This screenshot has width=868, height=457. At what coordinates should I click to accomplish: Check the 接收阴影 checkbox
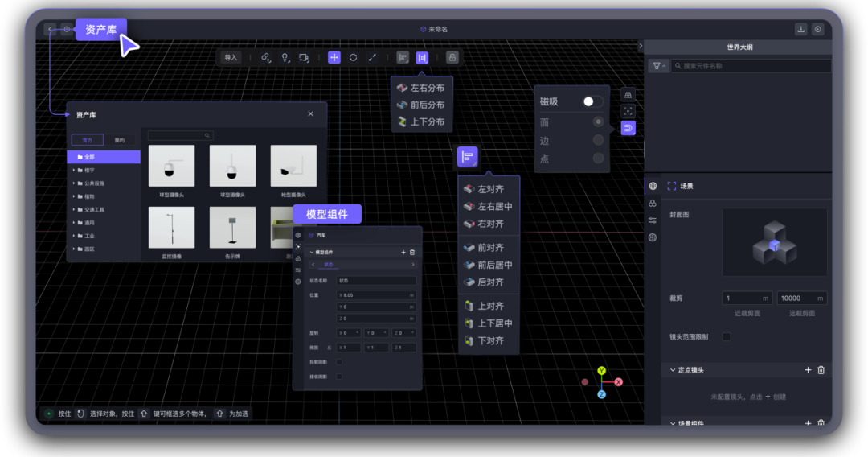[x=339, y=377]
